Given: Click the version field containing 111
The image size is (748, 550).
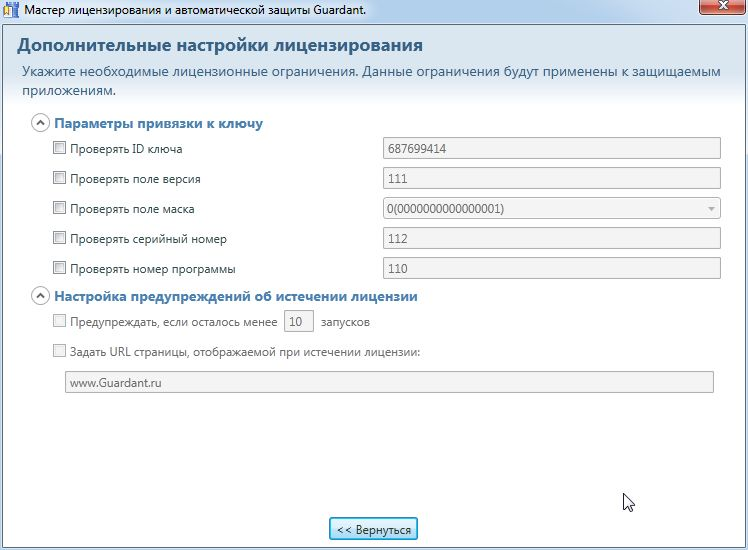Looking at the screenshot, I should [x=551, y=179].
